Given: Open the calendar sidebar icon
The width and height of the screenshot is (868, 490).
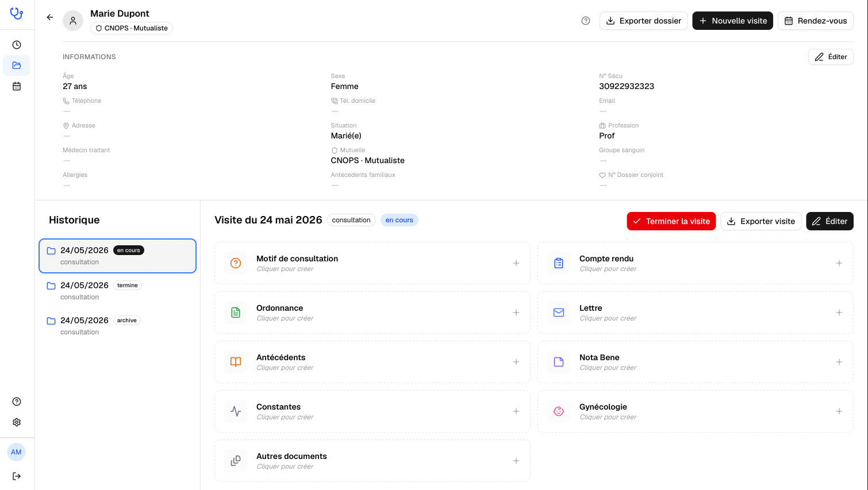Looking at the screenshot, I should tap(17, 86).
